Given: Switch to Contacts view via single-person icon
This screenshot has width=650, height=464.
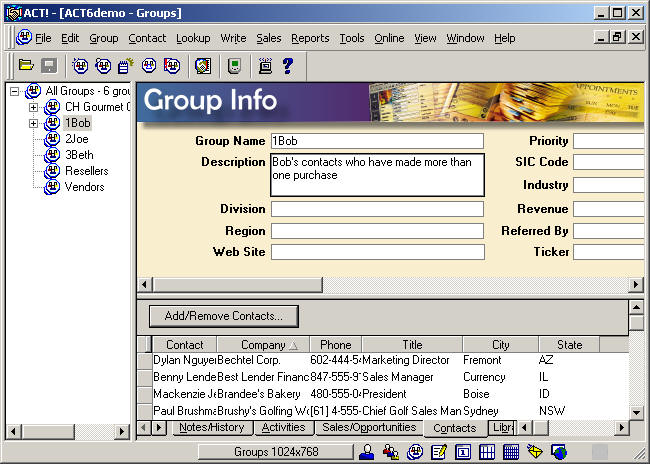Looking at the screenshot, I should point(366,452).
